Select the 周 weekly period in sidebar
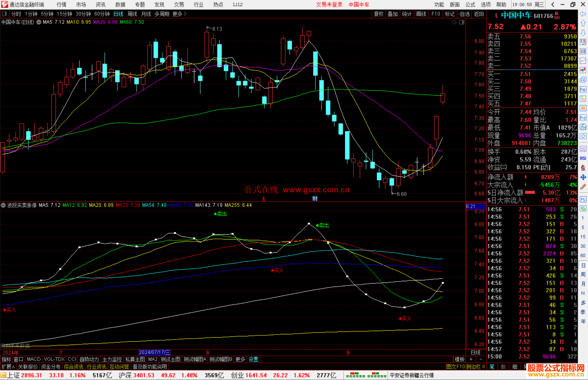The height and width of the screenshot is (380, 588). [x=583, y=274]
